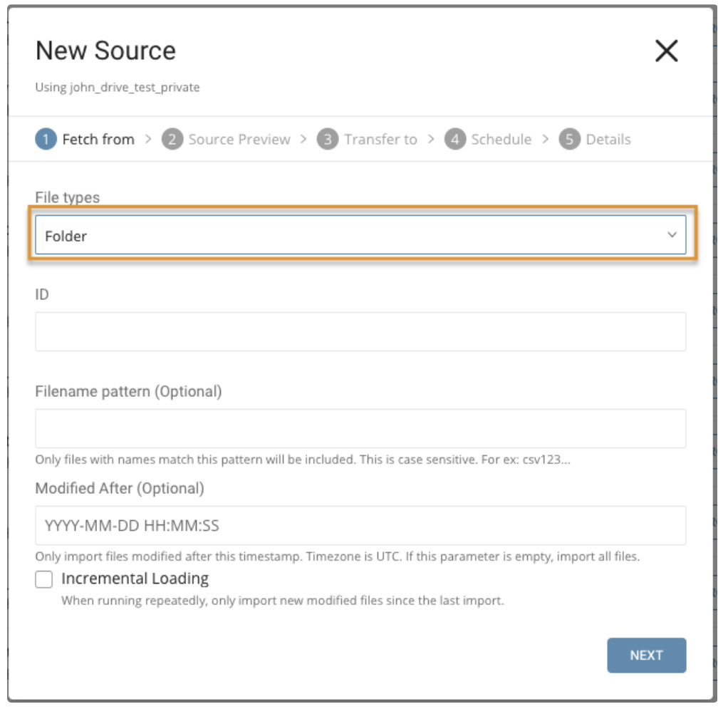The image size is (728, 714).
Task: Click the step 3 number badge
Action: click(327, 140)
